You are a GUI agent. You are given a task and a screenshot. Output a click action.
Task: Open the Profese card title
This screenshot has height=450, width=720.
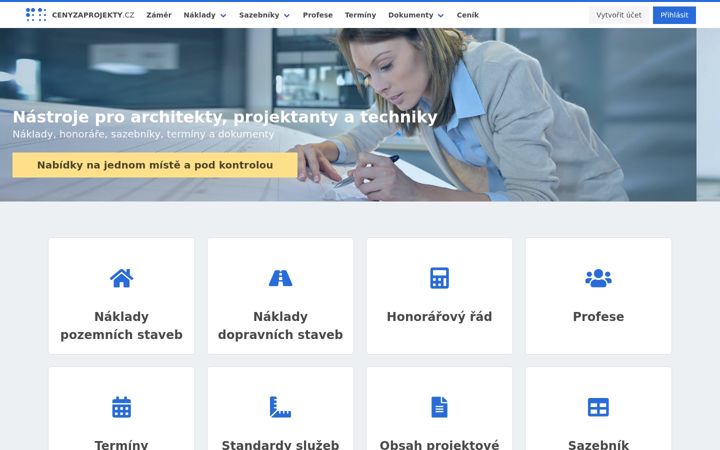[x=598, y=316]
